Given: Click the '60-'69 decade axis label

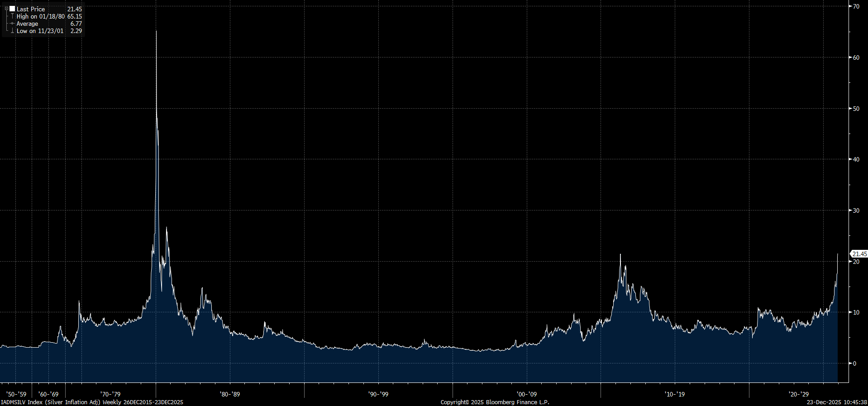Looking at the screenshot, I should point(48,394).
